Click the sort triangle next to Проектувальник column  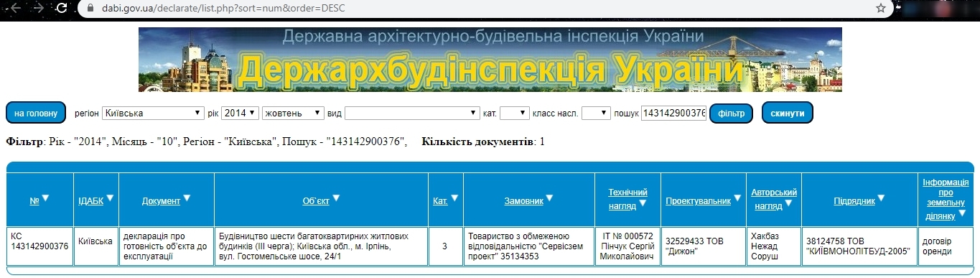737,198
